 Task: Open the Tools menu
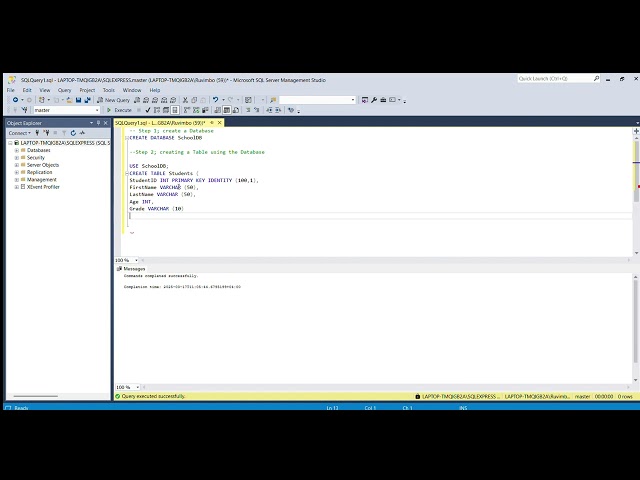[109, 90]
